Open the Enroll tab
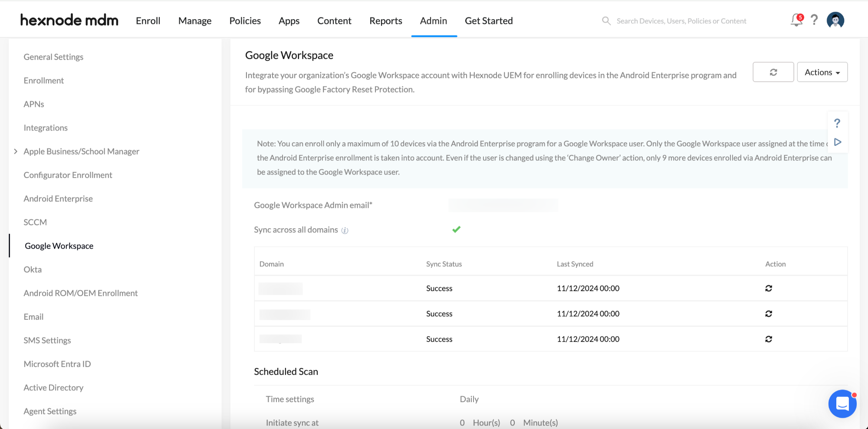868x429 pixels. [x=148, y=21]
